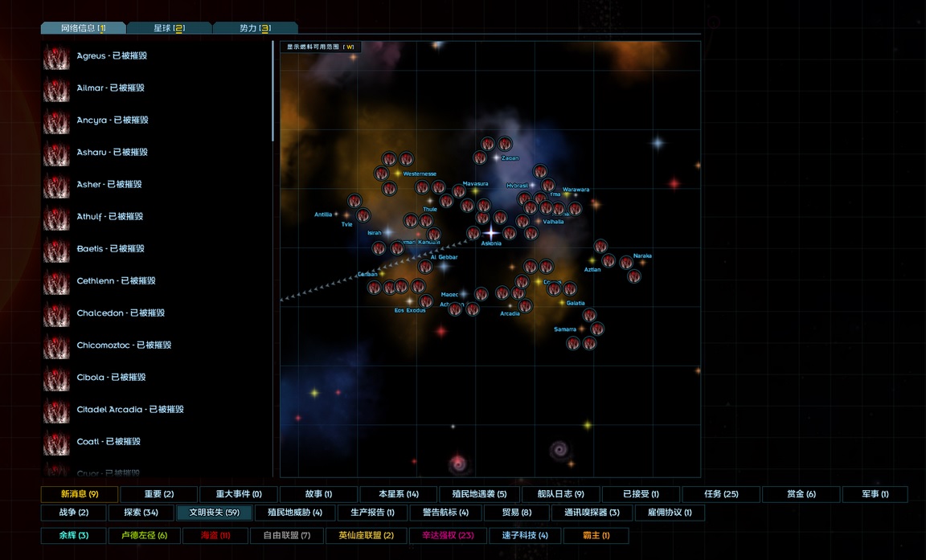The height and width of the screenshot is (560, 926).
Task: Select the Citadel Arcadia - 已被摧毁 entry
Action: point(130,410)
